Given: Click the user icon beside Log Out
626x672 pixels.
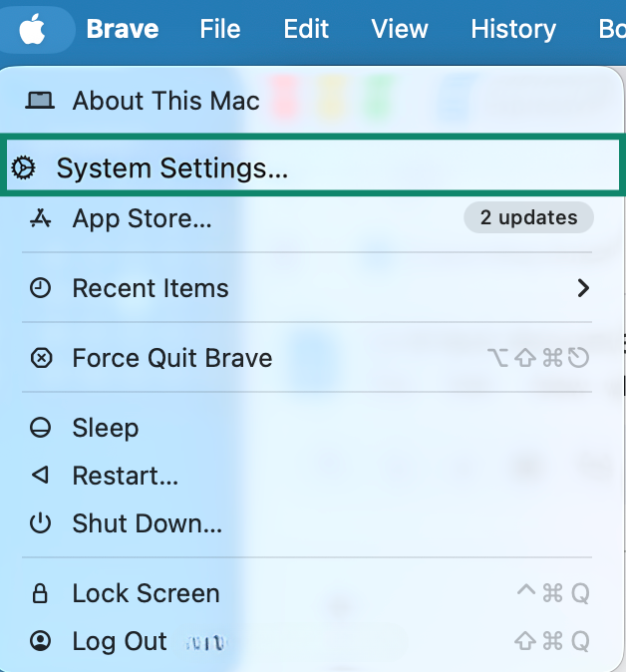Looking at the screenshot, I should [41, 641].
